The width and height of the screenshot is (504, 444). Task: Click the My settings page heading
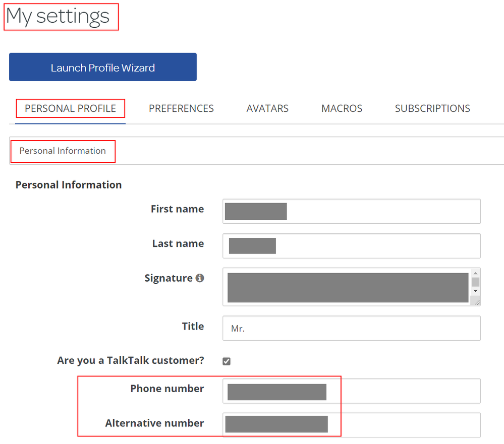pos(58,16)
